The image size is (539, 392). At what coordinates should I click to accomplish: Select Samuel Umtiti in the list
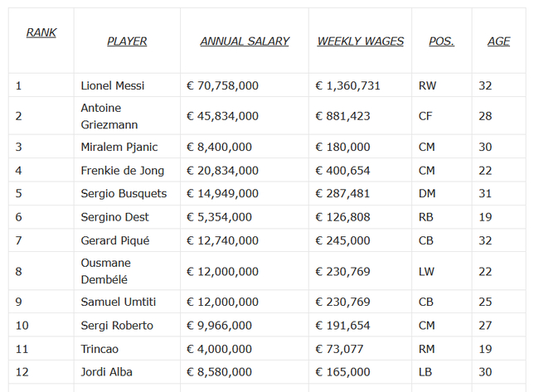(118, 302)
